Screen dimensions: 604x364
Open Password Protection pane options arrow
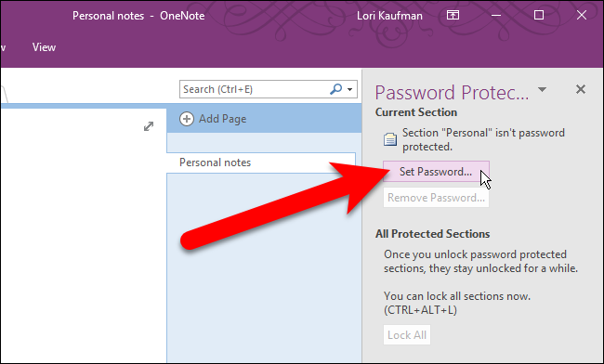point(542,90)
